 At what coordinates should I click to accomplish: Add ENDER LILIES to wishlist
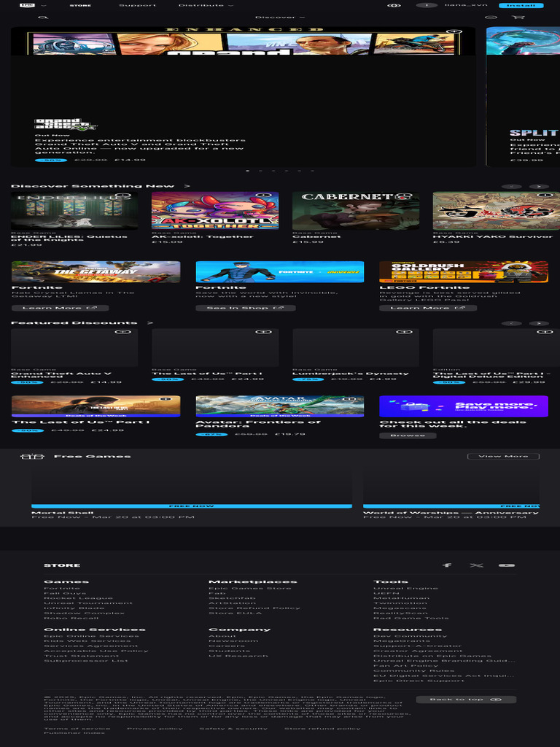click(123, 196)
